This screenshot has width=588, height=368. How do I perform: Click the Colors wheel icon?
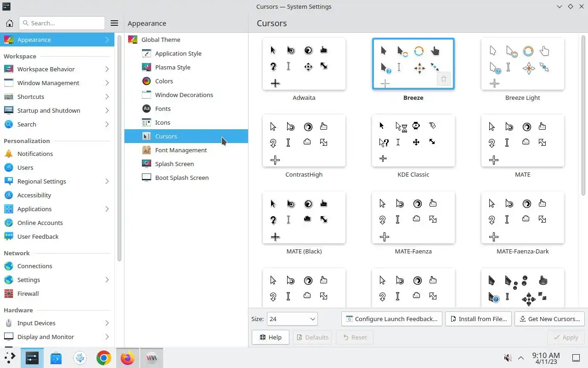(147, 81)
